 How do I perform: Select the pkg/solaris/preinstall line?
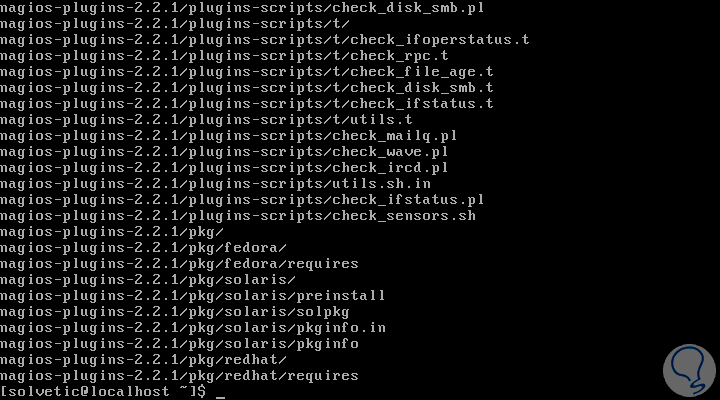coord(192,295)
